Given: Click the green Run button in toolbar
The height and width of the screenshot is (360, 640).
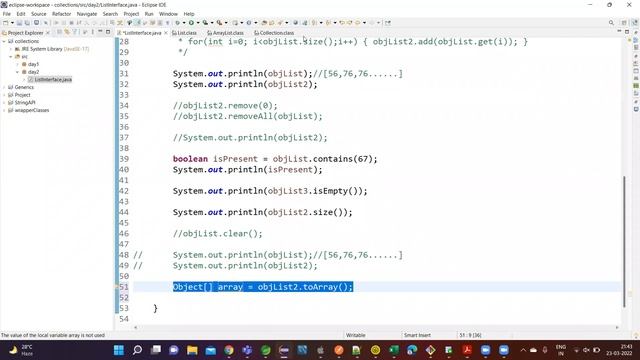Looking at the screenshot, I should [x=191, y=23].
